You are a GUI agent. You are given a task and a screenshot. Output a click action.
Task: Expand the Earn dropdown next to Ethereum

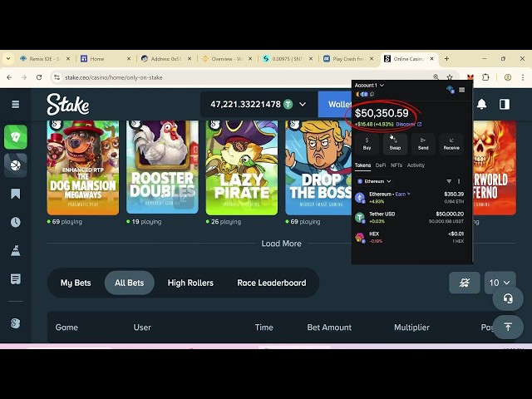pyautogui.click(x=402, y=194)
